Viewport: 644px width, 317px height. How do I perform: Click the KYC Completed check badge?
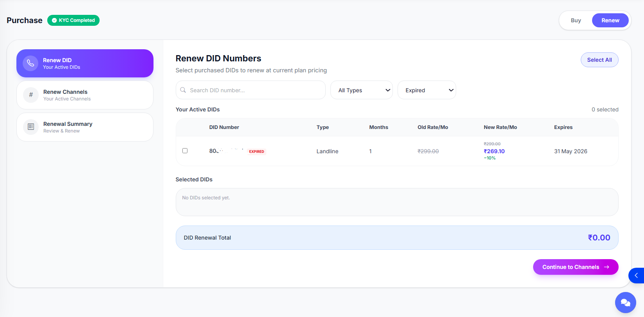(73, 20)
